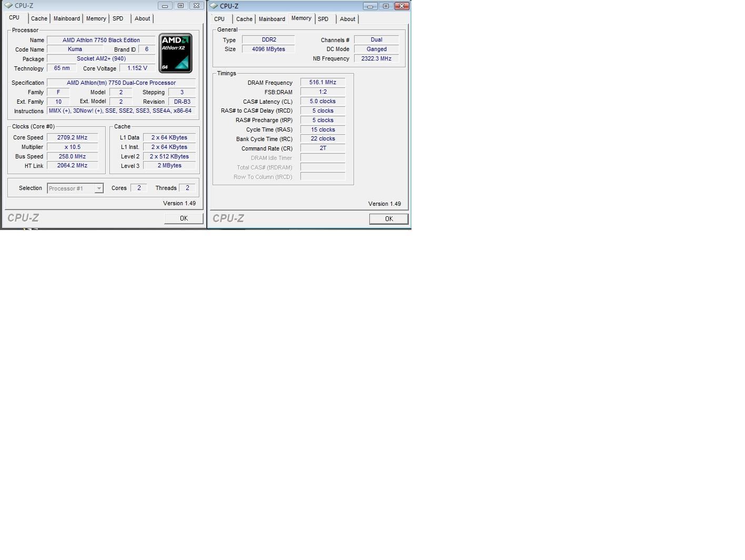
Task: Click the Bus Speed value 258.0 MHz
Action: pos(73,156)
